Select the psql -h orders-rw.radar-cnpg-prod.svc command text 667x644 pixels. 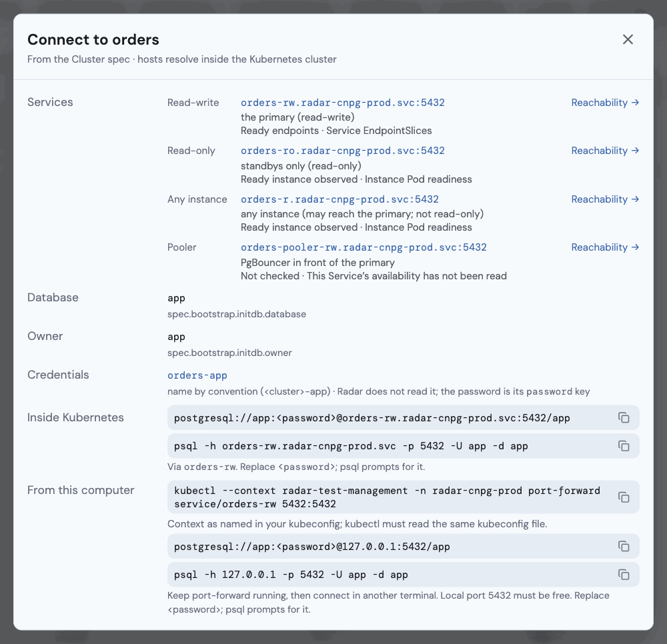click(351, 446)
